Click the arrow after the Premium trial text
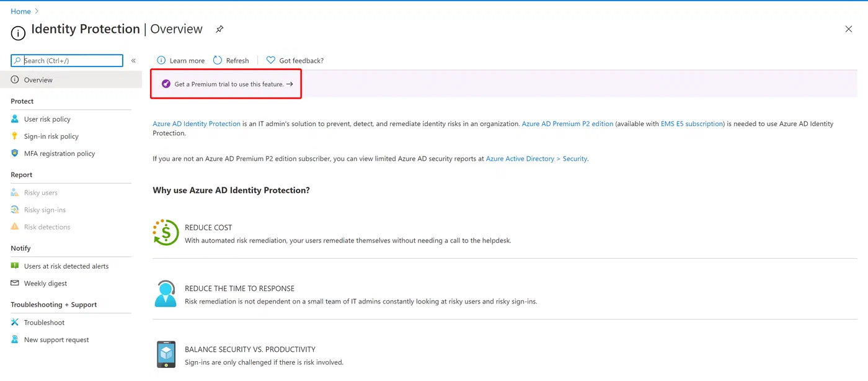 click(290, 84)
